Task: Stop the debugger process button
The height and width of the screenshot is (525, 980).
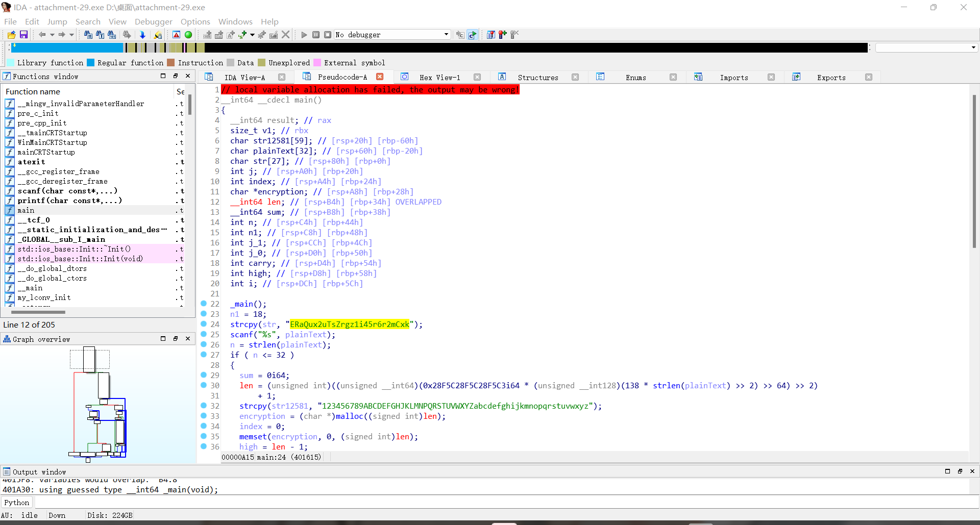Action: [328, 35]
